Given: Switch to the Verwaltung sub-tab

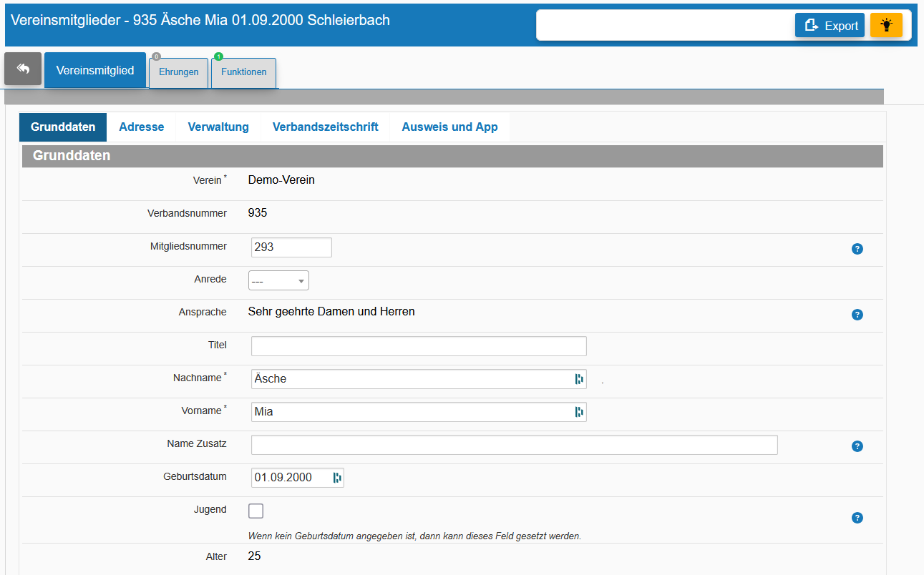Looking at the screenshot, I should [218, 127].
